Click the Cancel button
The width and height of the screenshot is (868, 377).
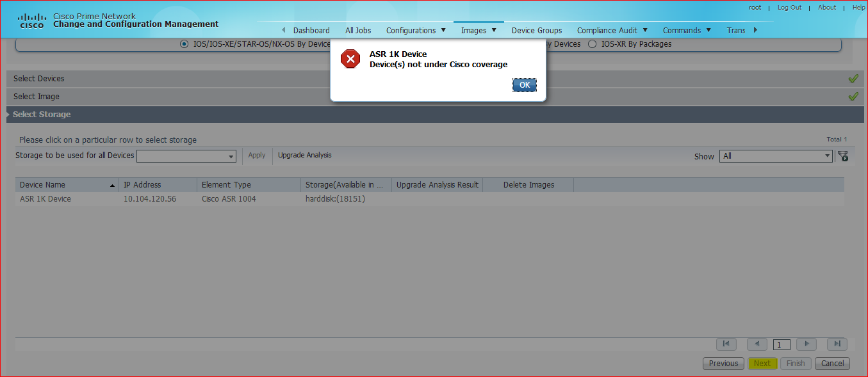(833, 364)
